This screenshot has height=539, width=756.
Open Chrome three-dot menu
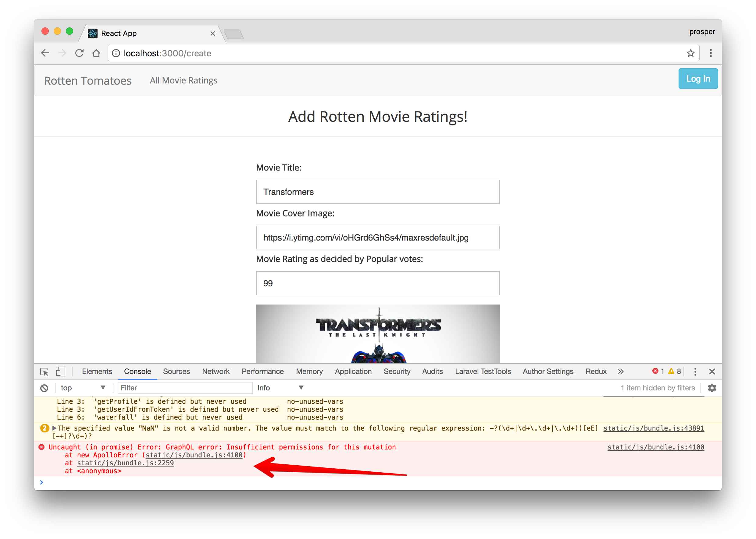point(711,53)
